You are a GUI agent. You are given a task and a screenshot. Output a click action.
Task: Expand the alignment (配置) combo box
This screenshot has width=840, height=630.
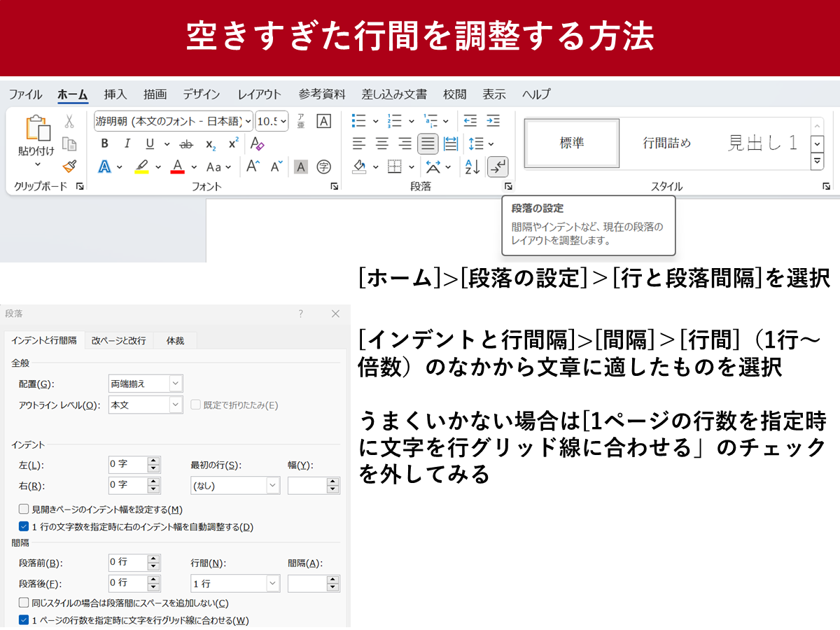[x=175, y=384]
